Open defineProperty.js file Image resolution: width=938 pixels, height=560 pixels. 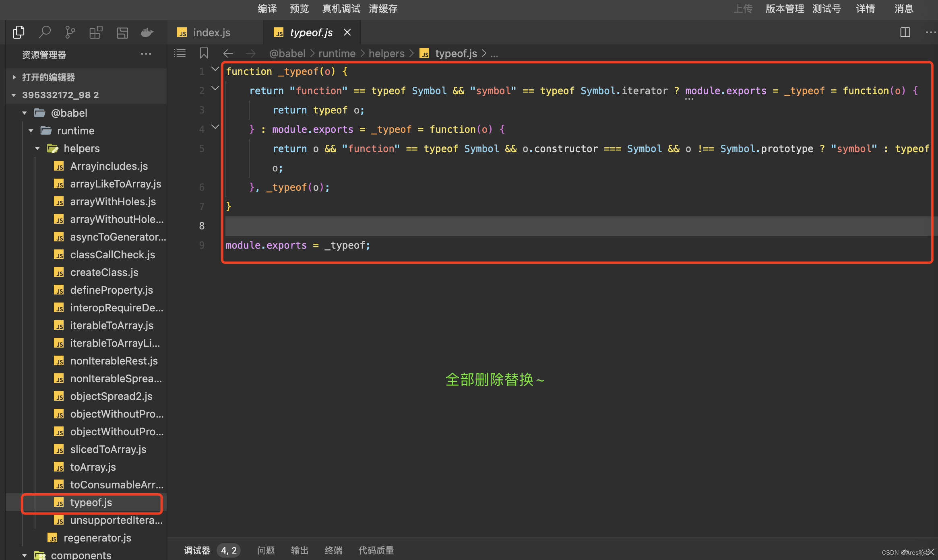pos(86,290)
